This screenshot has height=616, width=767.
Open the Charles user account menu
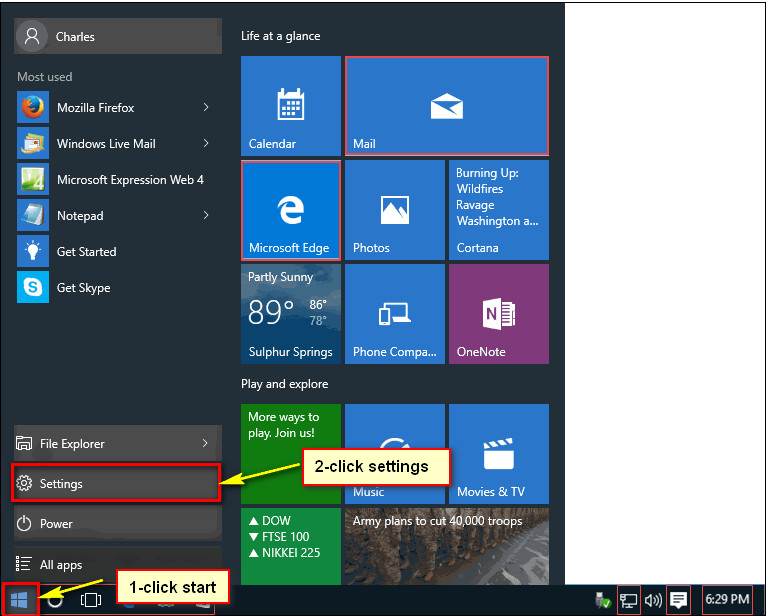118,36
